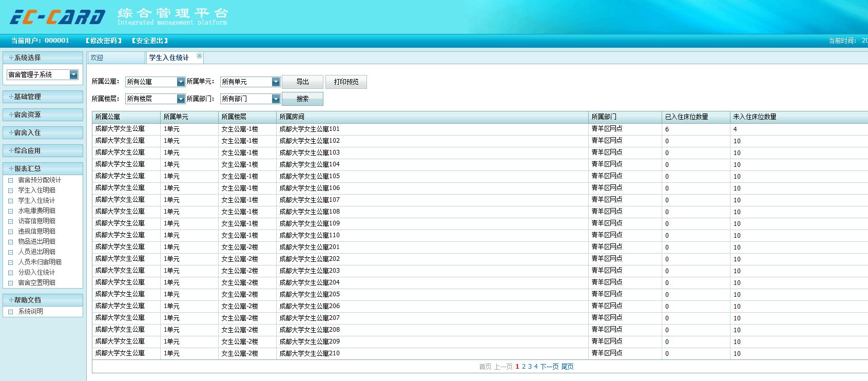Open 访客信息明细 report in sidebar

pyautogui.click(x=36, y=221)
